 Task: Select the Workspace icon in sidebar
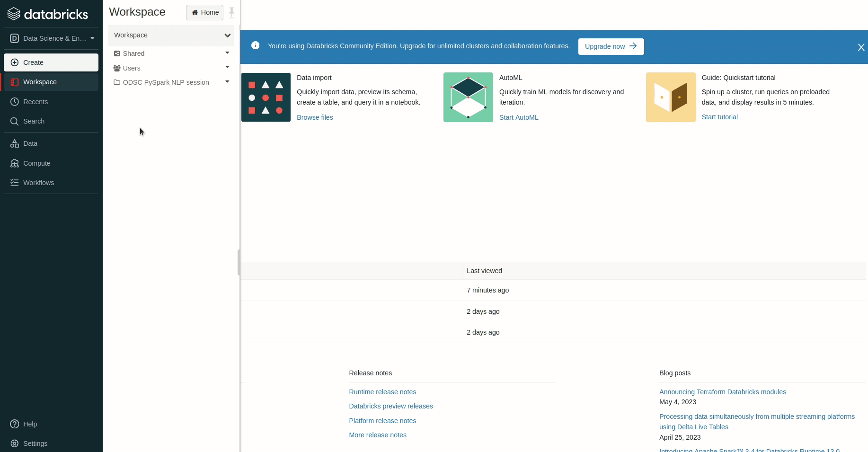click(15, 82)
